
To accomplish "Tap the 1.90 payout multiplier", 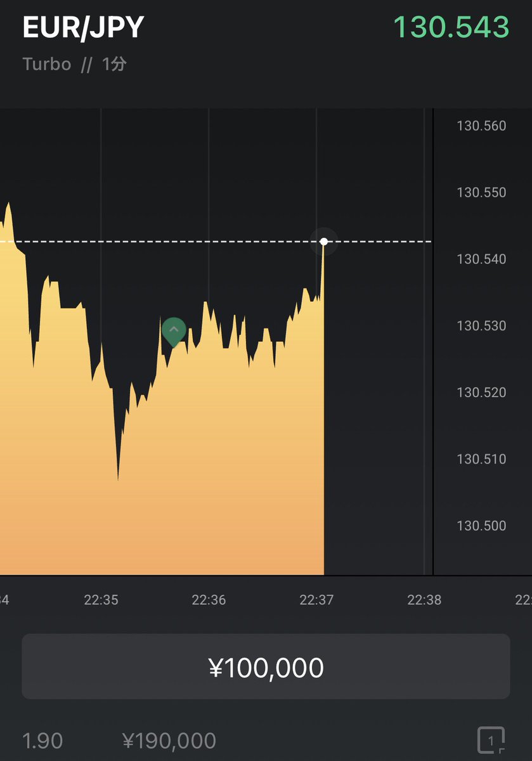I will click(x=42, y=741).
